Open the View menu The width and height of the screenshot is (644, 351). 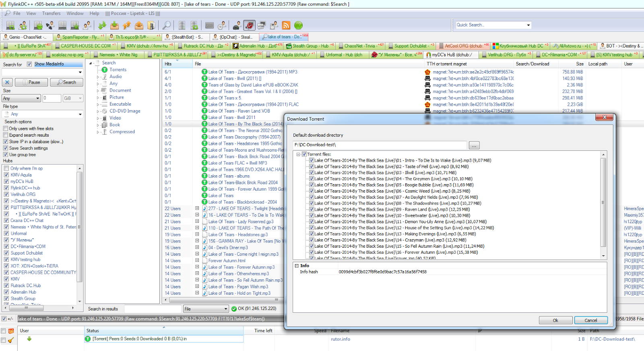click(x=31, y=13)
